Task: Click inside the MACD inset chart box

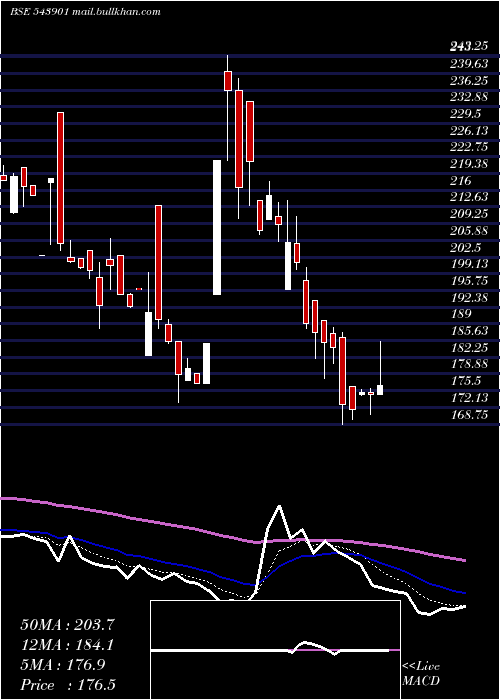Action: point(275,650)
